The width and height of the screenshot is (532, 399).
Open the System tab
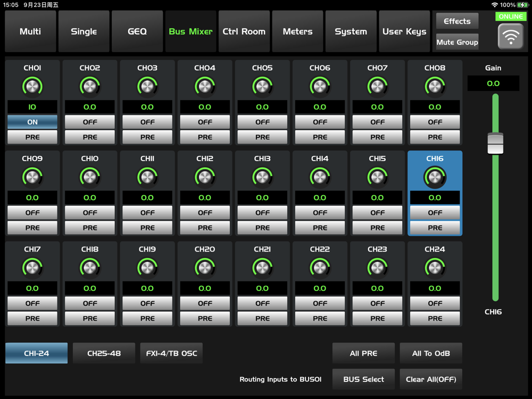[351, 31]
